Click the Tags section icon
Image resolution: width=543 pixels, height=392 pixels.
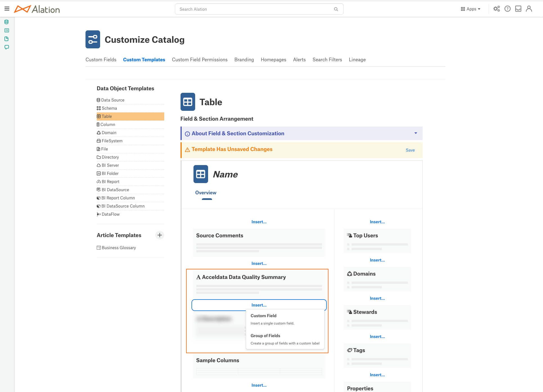tap(350, 350)
